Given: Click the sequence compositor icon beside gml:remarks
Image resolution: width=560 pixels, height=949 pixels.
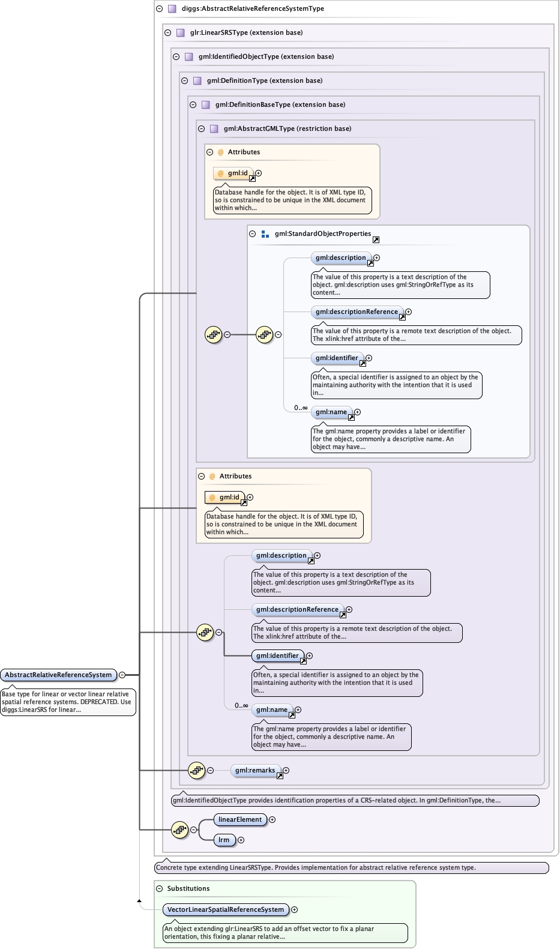Looking at the screenshot, I should tap(196, 770).
